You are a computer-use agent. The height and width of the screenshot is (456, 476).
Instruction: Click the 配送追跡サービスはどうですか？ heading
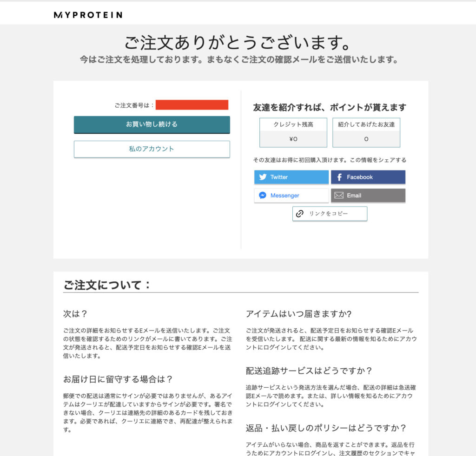click(309, 371)
